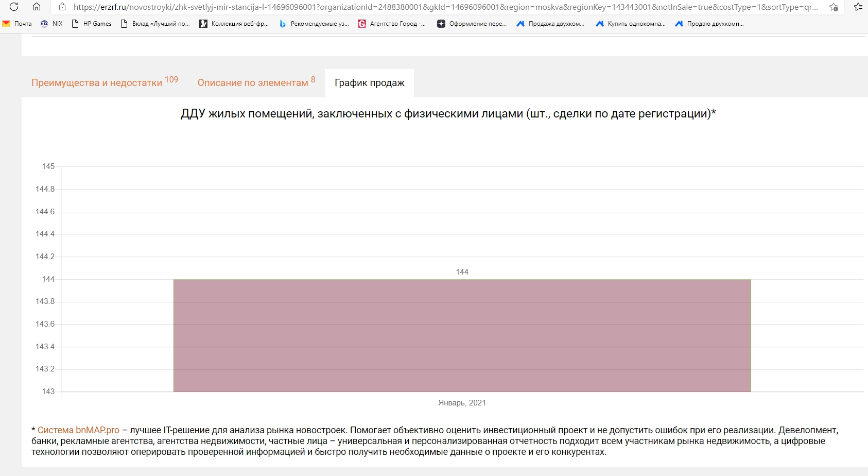The image size is (868, 476).
Task: Open the Оформление пере... bookmark
Action: pyautogui.click(x=472, y=24)
